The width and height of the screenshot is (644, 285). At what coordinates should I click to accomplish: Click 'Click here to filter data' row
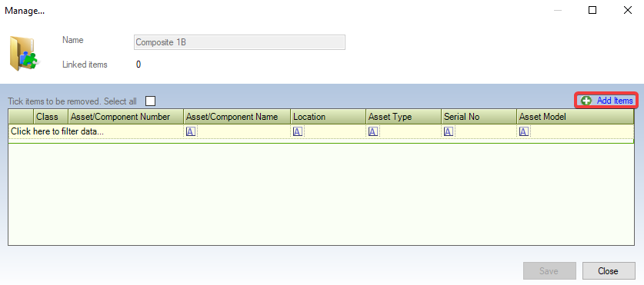tap(321, 131)
